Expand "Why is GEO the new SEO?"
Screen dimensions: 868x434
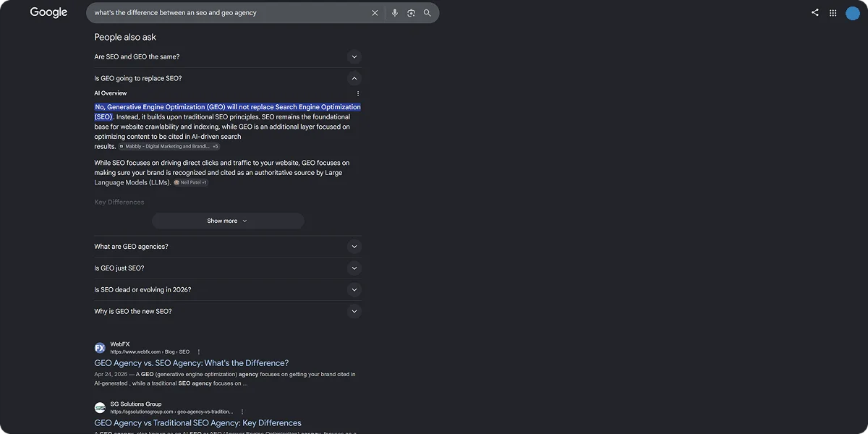click(x=228, y=312)
